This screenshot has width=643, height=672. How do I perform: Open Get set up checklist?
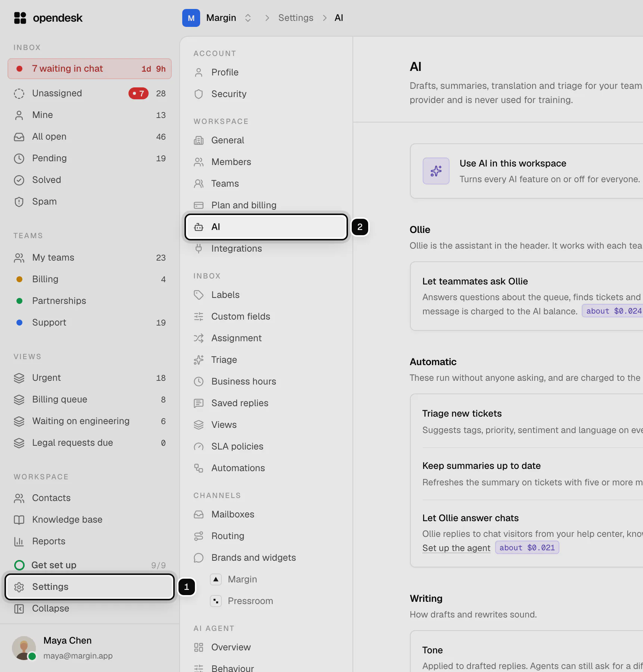pyautogui.click(x=90, y=565)
